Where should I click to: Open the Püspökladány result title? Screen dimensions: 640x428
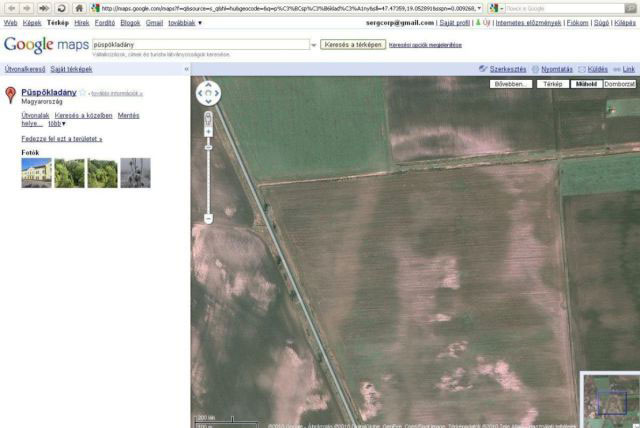tap(49, 92)
